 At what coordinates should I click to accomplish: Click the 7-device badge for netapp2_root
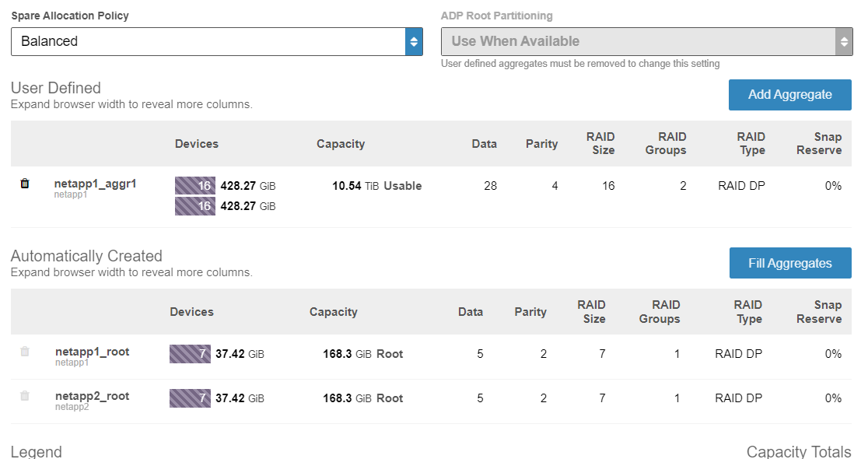point(190,398)
